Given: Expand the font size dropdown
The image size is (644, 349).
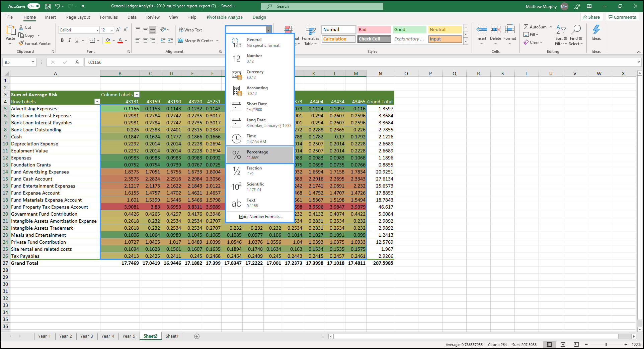Looking at the screenshot, I should click(111, 30).
